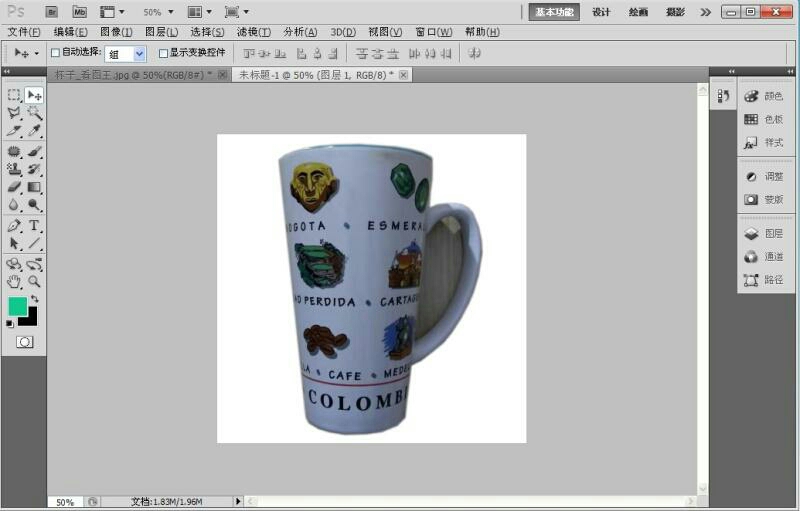Click the 50% zoom field in status bar
This screenshot has width=800, height=511.
[x=65, y=502]
